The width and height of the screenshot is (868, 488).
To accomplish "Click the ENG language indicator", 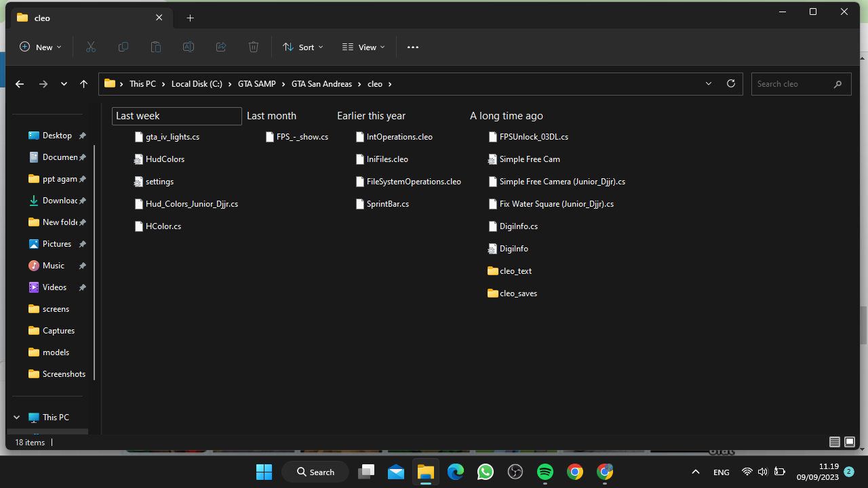I will point(721,472).
